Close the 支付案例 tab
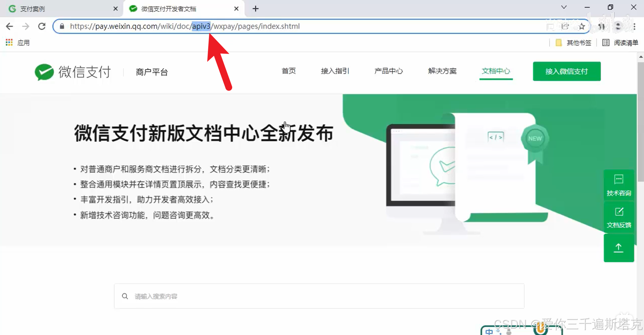Viewport: 644px width, 335px height. (116, 9)
